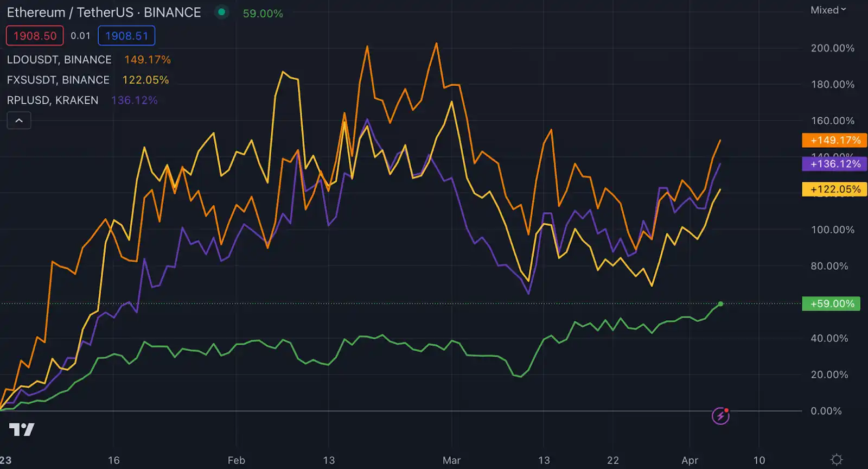Click the 149.17% LDO legend value
Image resolution: width=868 pixels, height=469 pixels.
(x=148, y=60)
